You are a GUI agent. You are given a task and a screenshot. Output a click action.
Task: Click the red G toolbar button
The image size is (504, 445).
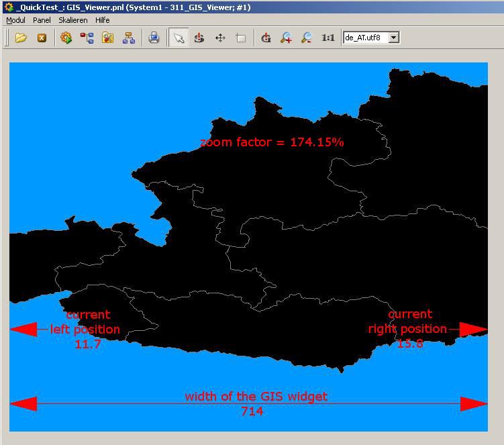pyautogui.click(x=266, y=38)
